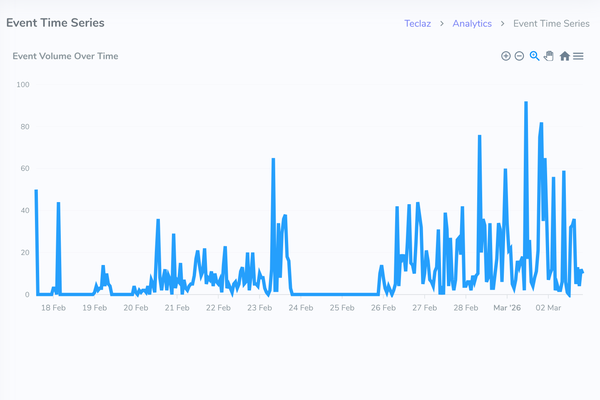
Task: Click the 24 Feb axis label
Action: (x=301, y=308)
